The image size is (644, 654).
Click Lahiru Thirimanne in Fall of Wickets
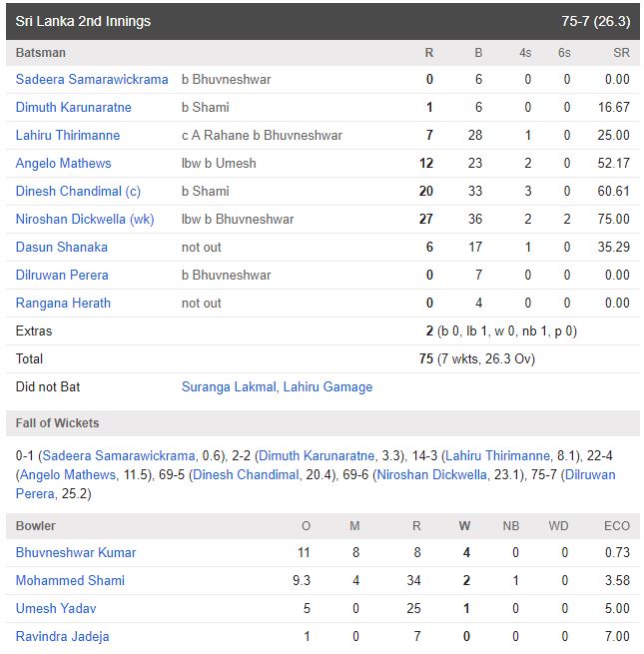click(x=499, y=455)
